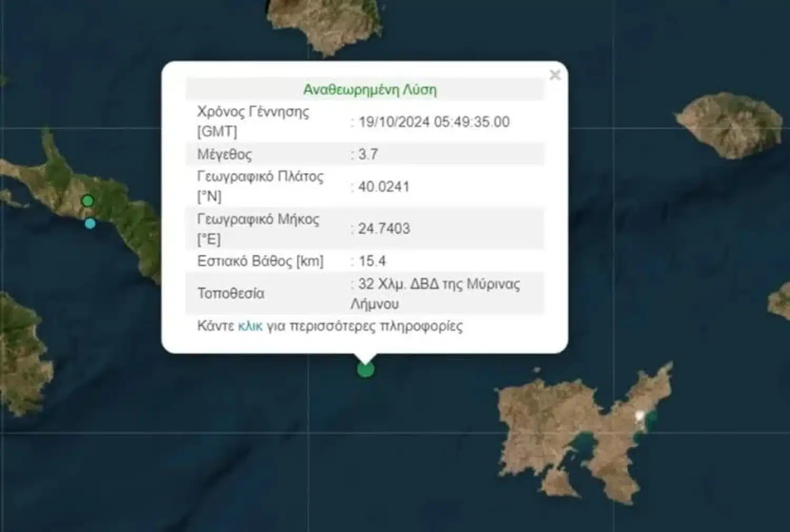This screenshot has height=532, width=790.
Task: Click the location text "32 Χλμ. ΔΒΔ της Μύρινας"
Action: (439, 284)
